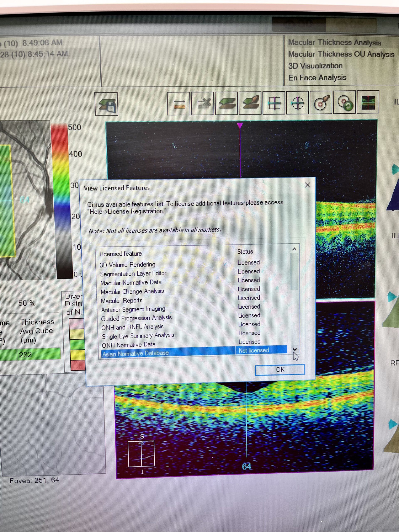
Task: Click the circular fovea target icon
Action: tap(298, 103)
